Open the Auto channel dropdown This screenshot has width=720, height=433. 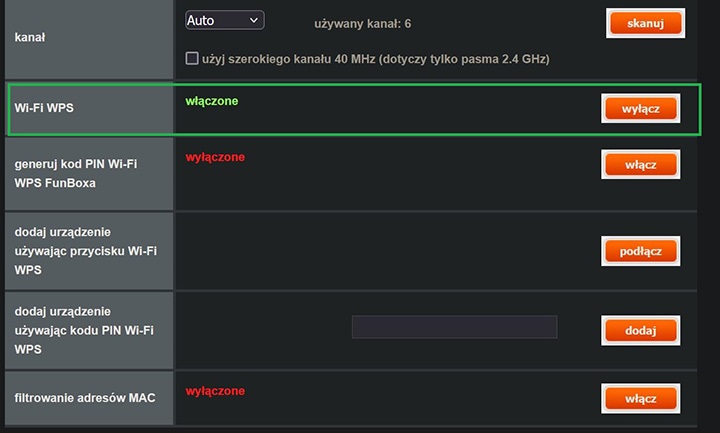[224, 20]
